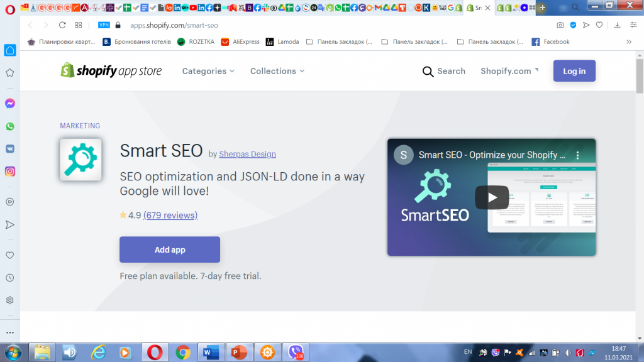Screen dimensions: 644x362
Task: Reload the Smart SEO page
Action: (62, 25)
